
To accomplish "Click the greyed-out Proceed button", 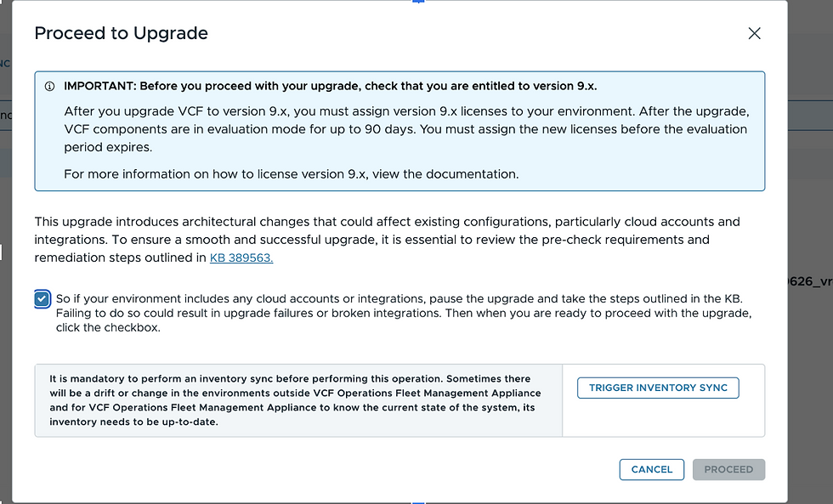I will (728, 469).
